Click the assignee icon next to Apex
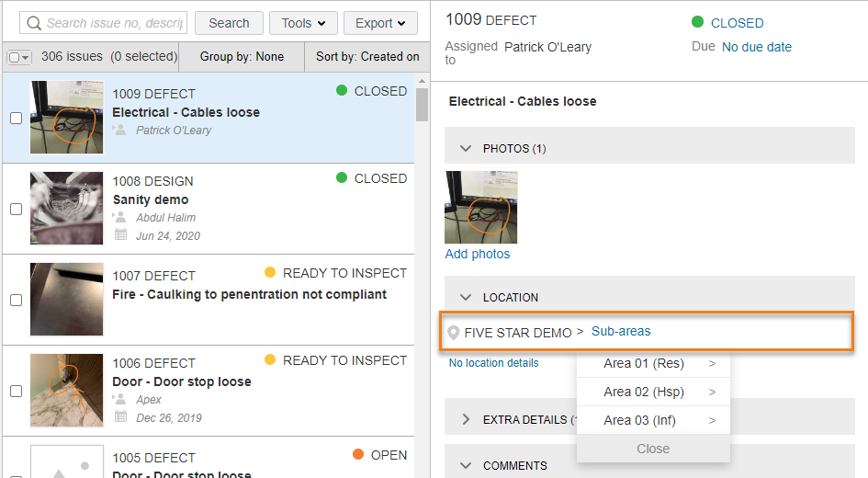 click(x=119, y=399)
